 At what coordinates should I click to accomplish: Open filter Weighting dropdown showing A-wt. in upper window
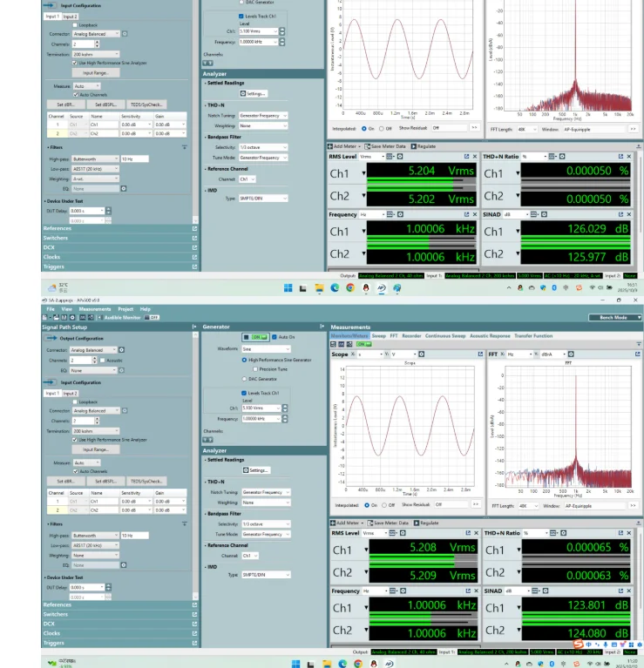(96, 179)
